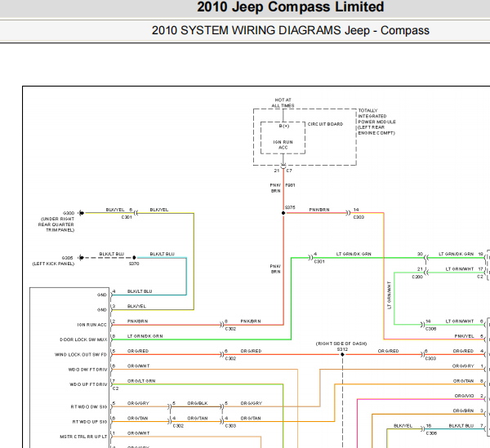Click the 'G300' ground label
490x448 pixels.
pos(69,213)
